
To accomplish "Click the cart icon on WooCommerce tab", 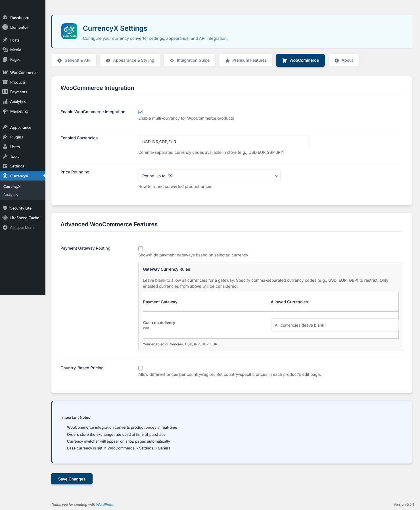I will (x=285, y=61).
